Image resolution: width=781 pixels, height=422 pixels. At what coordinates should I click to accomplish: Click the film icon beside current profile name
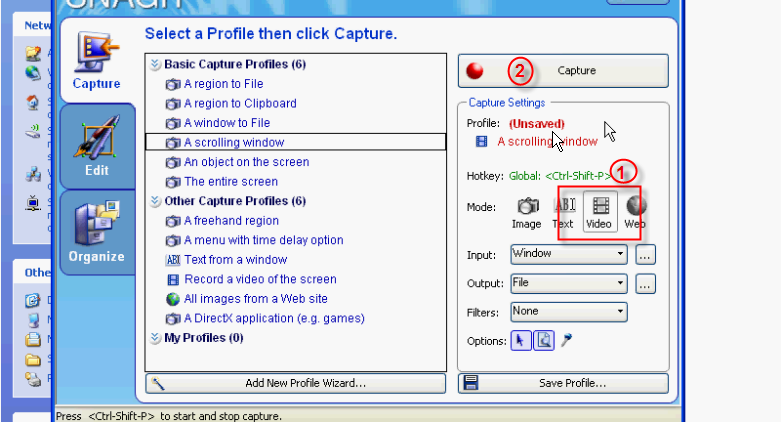click(481, 141)
